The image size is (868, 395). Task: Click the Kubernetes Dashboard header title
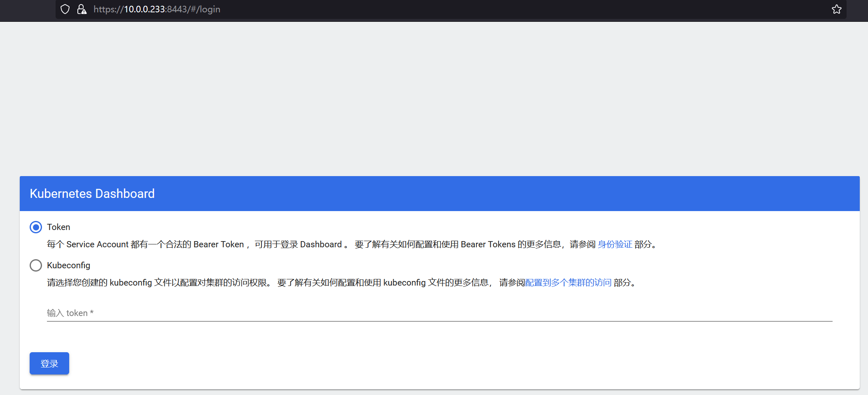tap(92, 193)
